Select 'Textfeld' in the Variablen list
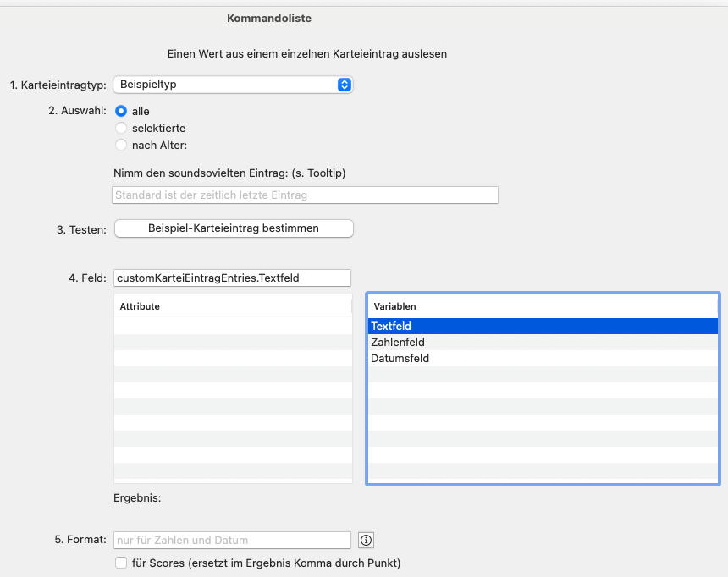This screenshot has width=728, height=577. [x=542, y=326]
